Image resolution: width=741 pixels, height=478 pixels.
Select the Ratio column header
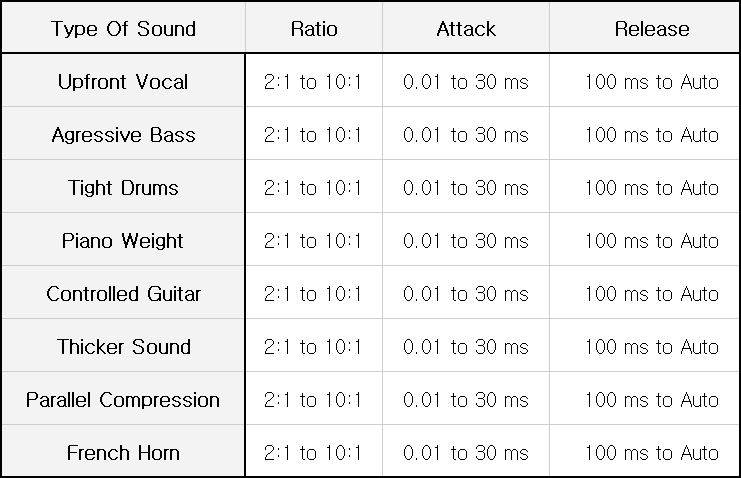coord(314,29)
